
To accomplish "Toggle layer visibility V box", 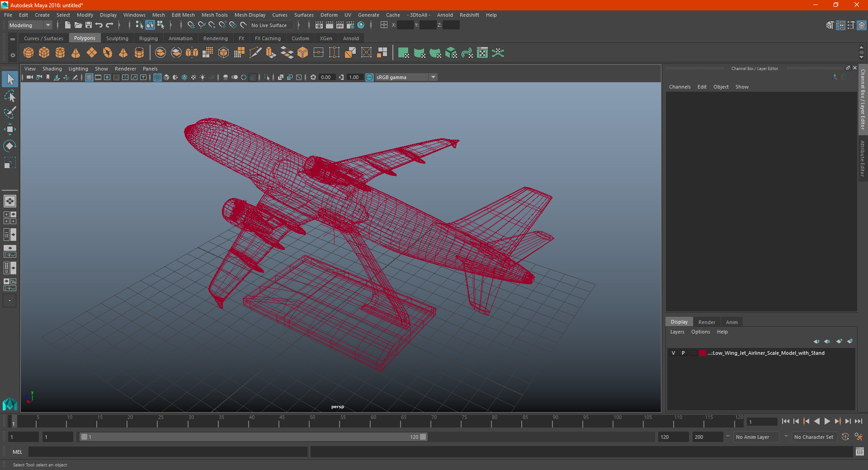I will (673, 353).
